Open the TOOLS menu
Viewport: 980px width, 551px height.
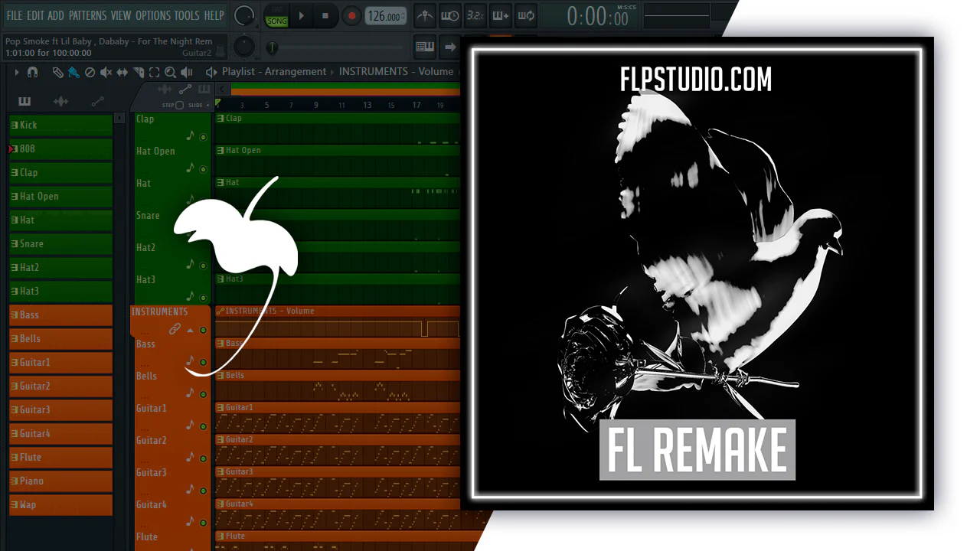pyautogui.click(x=187, y=15)
